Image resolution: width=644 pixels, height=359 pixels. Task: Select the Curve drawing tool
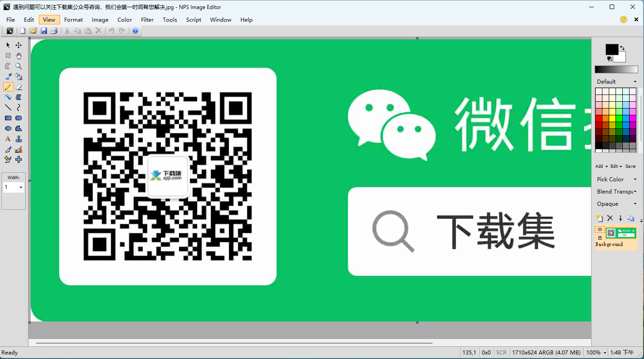coord(19,108)
